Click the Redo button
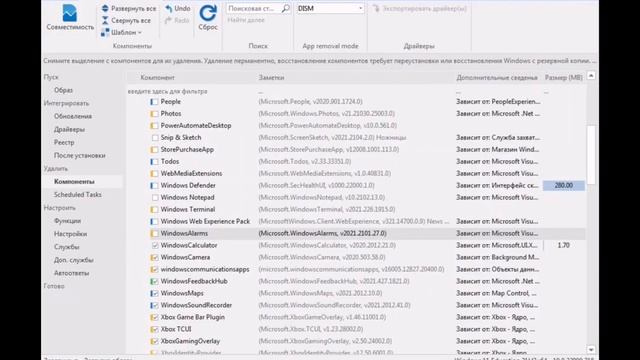The height and width of the screenshot is (360, 640). point(177,20)
